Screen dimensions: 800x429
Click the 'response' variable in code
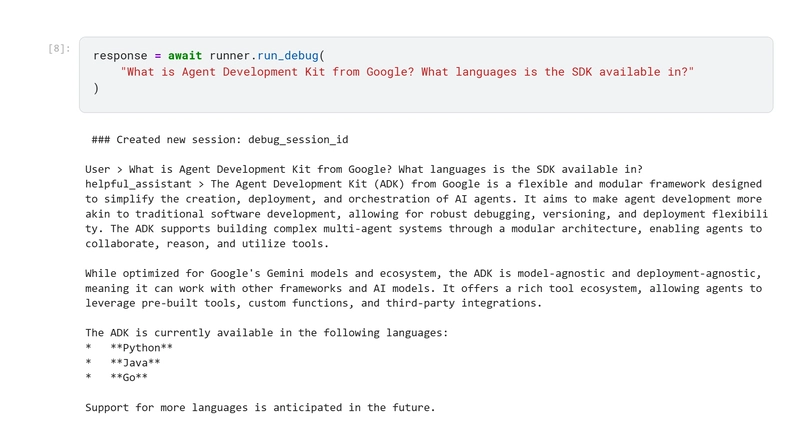coord(120,56)
